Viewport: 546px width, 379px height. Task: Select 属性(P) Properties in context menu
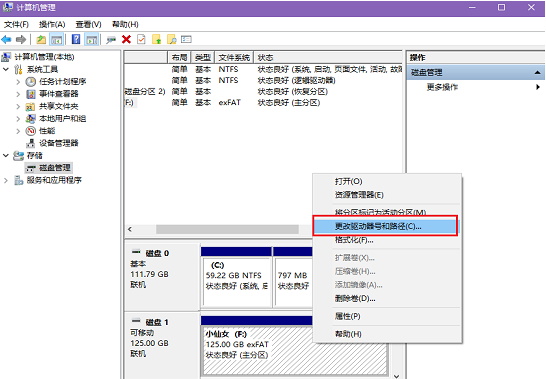point(348,316)
